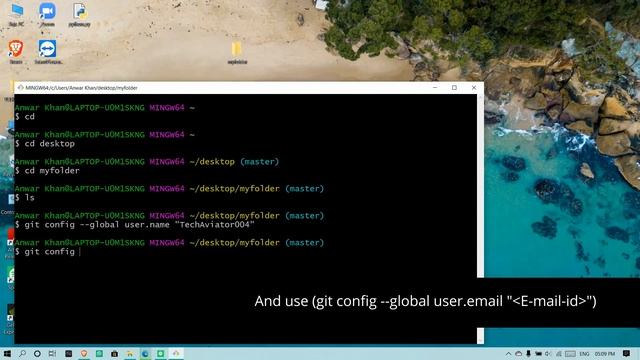Open Cortana from the taskbar
Screen dimensions: 640x360
[x=37, y=353]
